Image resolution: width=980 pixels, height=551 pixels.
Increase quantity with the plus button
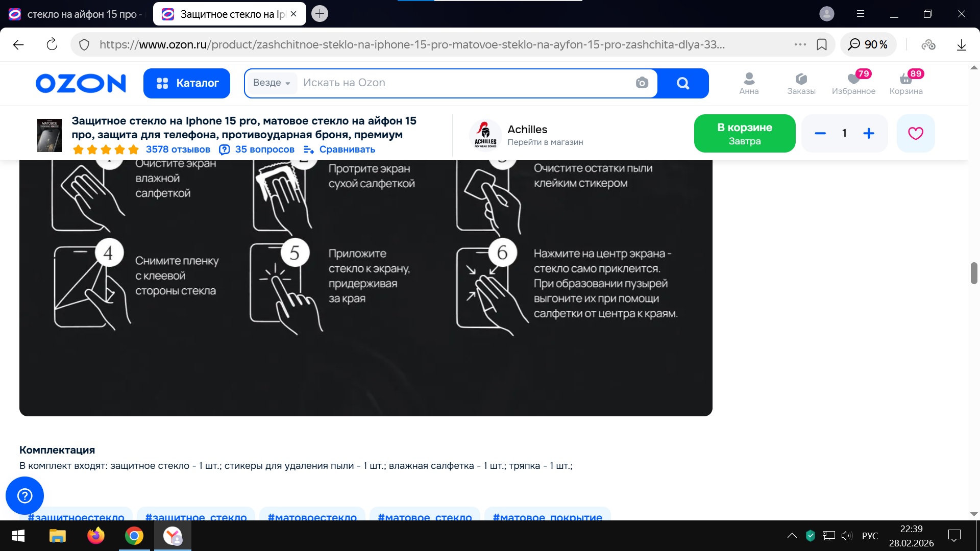(869, 133)
